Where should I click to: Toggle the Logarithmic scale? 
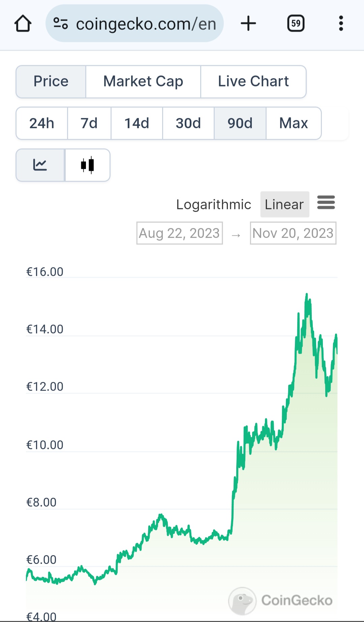point(213,205)
